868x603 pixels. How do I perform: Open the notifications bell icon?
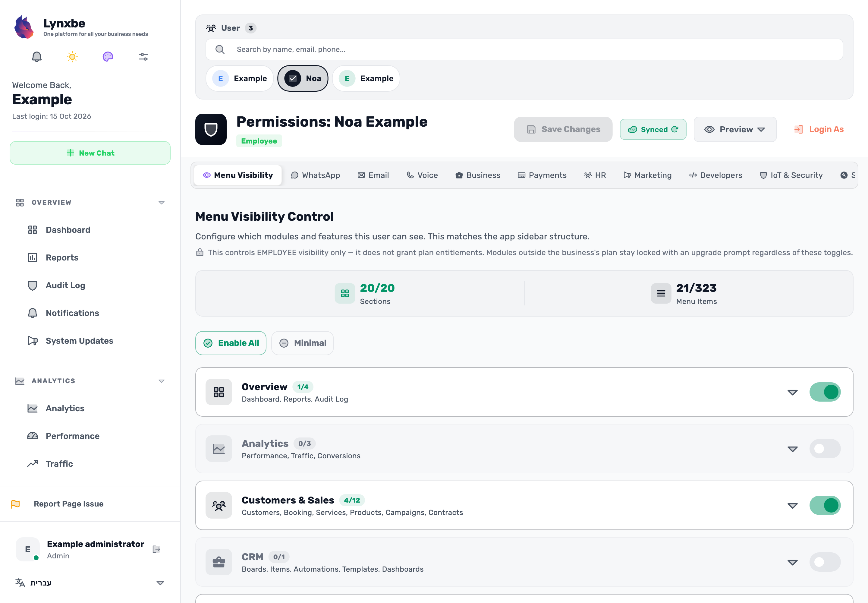37,57
